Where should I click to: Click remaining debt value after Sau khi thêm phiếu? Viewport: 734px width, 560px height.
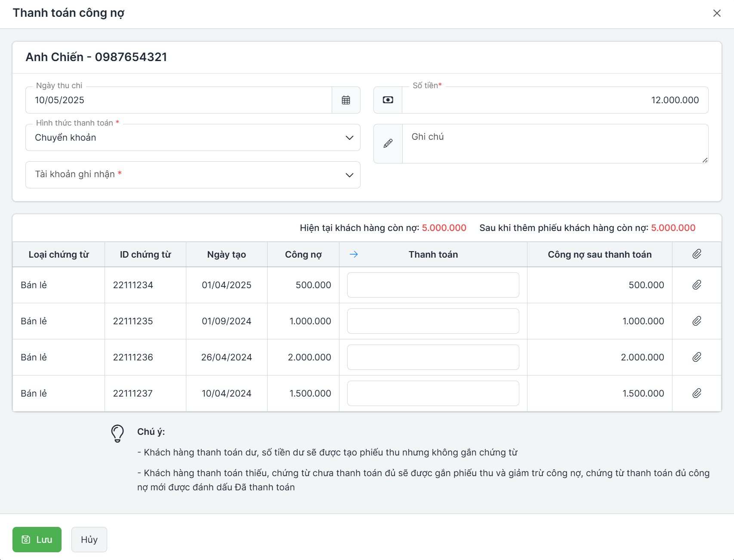pos(673,228)
